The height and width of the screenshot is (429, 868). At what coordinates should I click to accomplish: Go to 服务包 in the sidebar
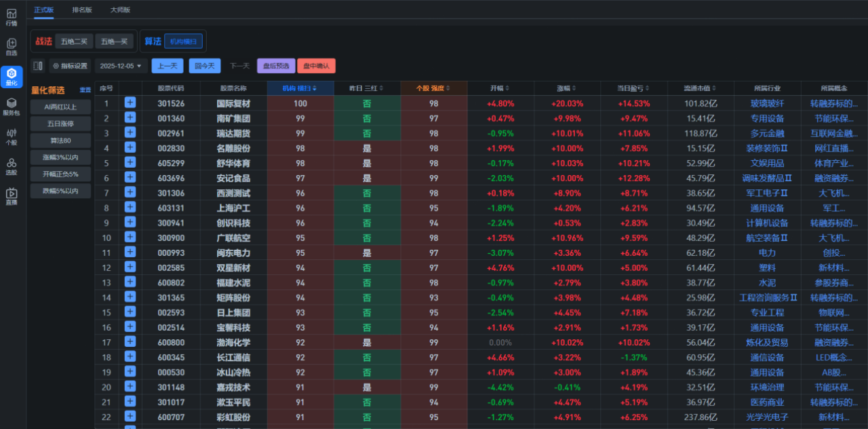tap(12, 107)
